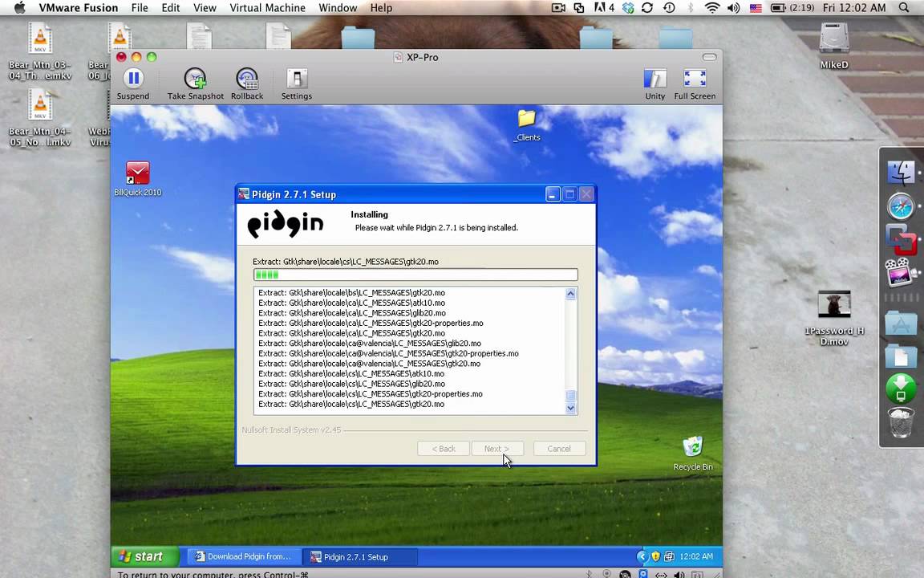Open Spotlight search in the menu bar
Image resolution: width=924 pixels, height=578 pixels.
[904, 8]
